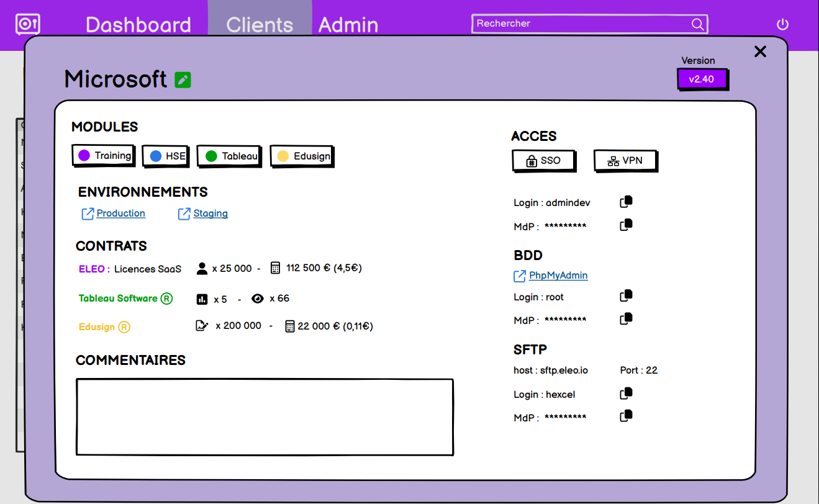Click the pencil edit icon next to Microsoft

pos(182,79)
